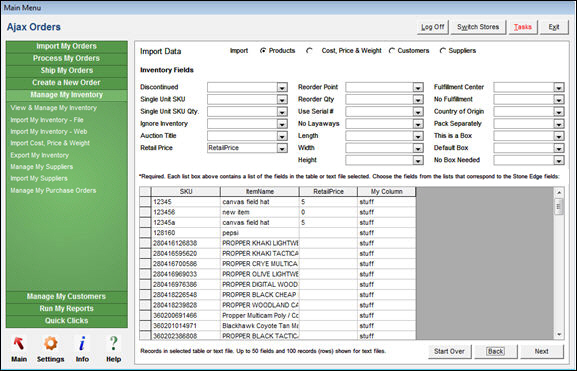577x371 pixels.
Task: Open Process My Orders menu section
Action: [x=67, y=59]
